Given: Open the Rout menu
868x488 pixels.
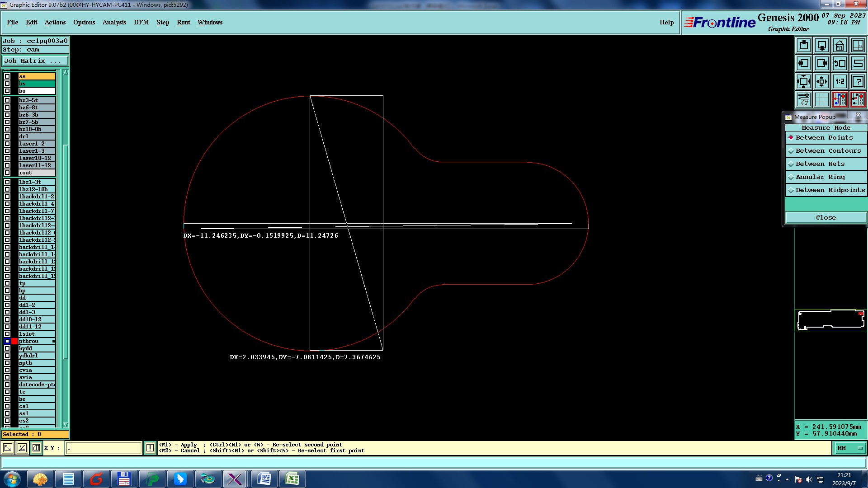Looking at the screenshot, I should (183, 22).
